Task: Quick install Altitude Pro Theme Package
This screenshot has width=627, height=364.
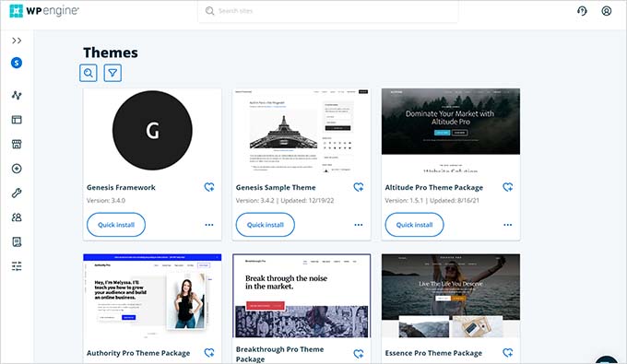Action: pyautogui.click(x=414, y=225)
